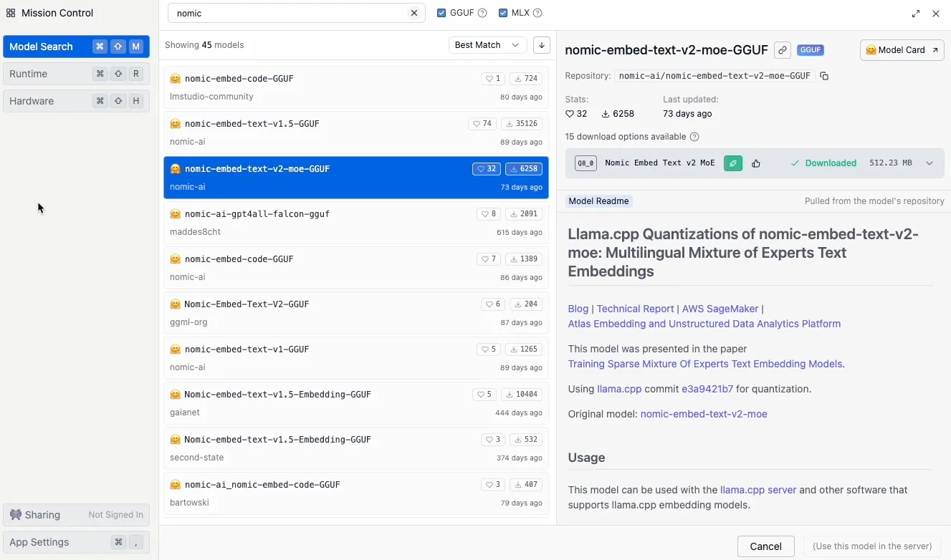The width and height of the screenshot is (951, 560).
Task: Expand the panel with the expand arrows icon
Action: pyautogui.click(x=916, y=14)
